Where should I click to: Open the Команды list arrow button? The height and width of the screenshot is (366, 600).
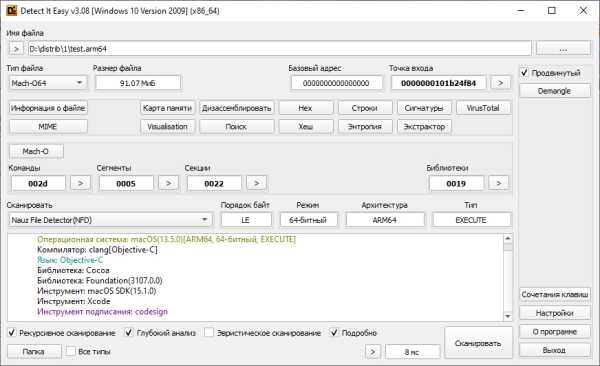tap(80, 183)
